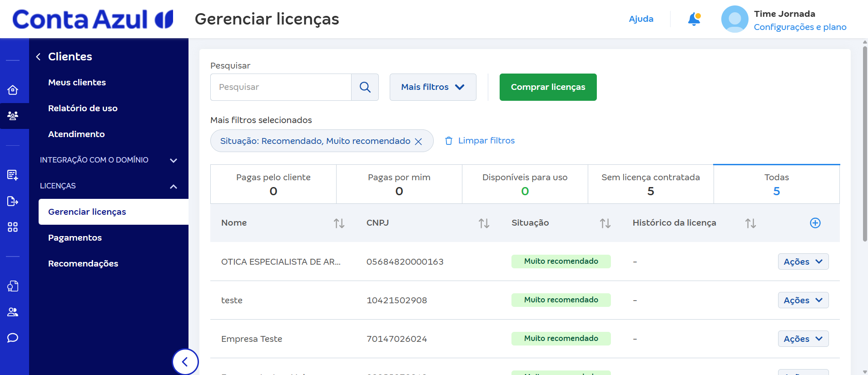Open Ações dropdown for teste row
868x375 pixels.
point(803,300)
